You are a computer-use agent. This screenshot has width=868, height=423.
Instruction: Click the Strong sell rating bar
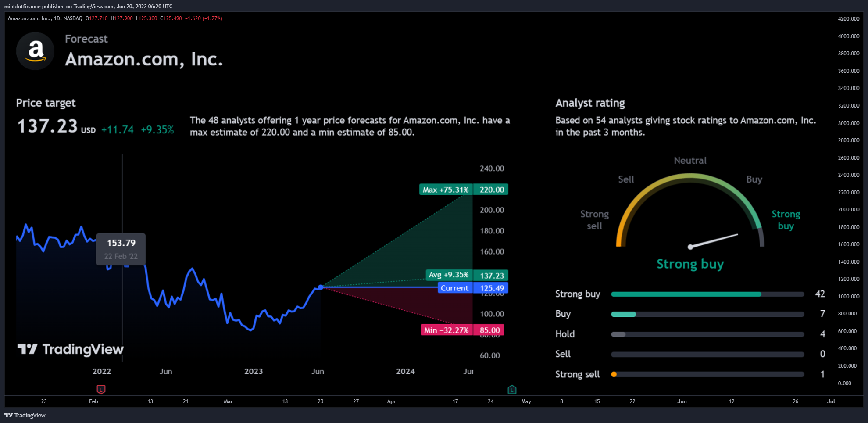[x=707, y=374]
